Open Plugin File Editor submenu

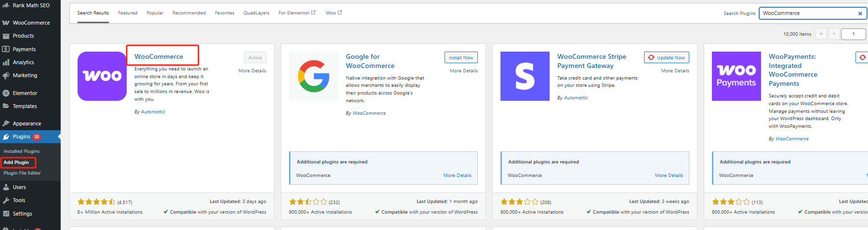[22, 173]
